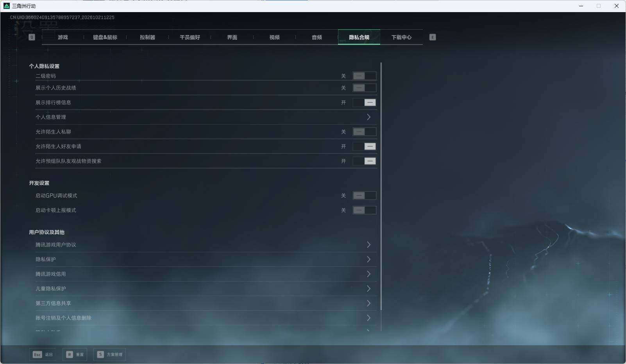Minimize the 三角洲行动 window
626x364 pixels.
click(x=581, y=6)
